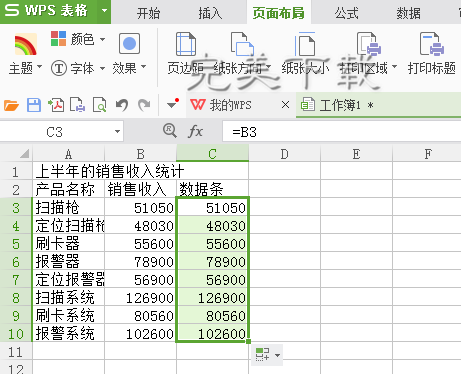
Task: Click the 打印标题 print titles icon
Action: pyautogui.click(x=432, y=44)
